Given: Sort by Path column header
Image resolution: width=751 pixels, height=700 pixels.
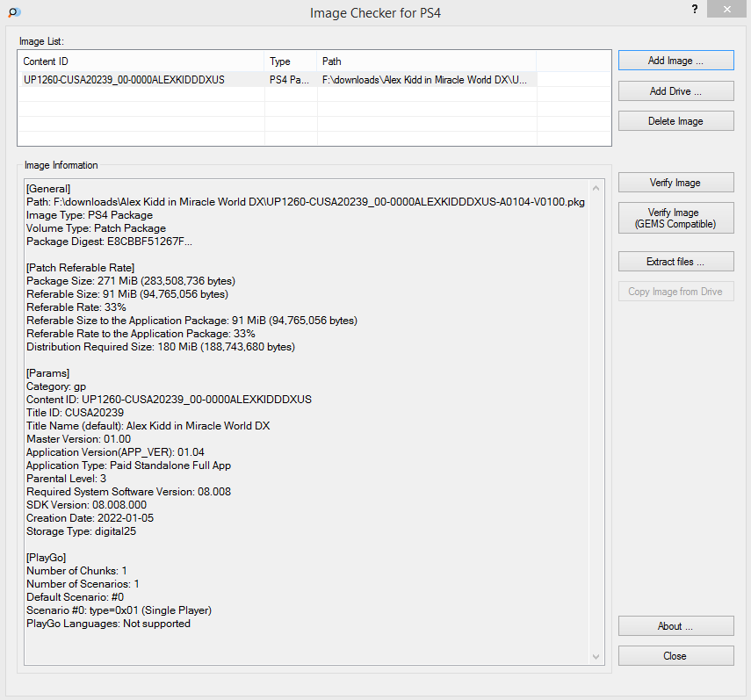Looking at the screenshot, I should [x=426, y=61].
